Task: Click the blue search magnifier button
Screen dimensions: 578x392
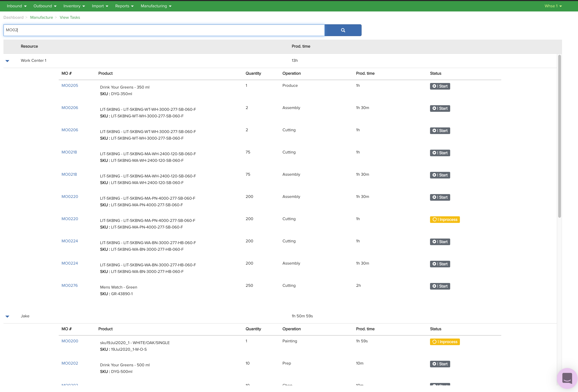Action: [343, 30]
